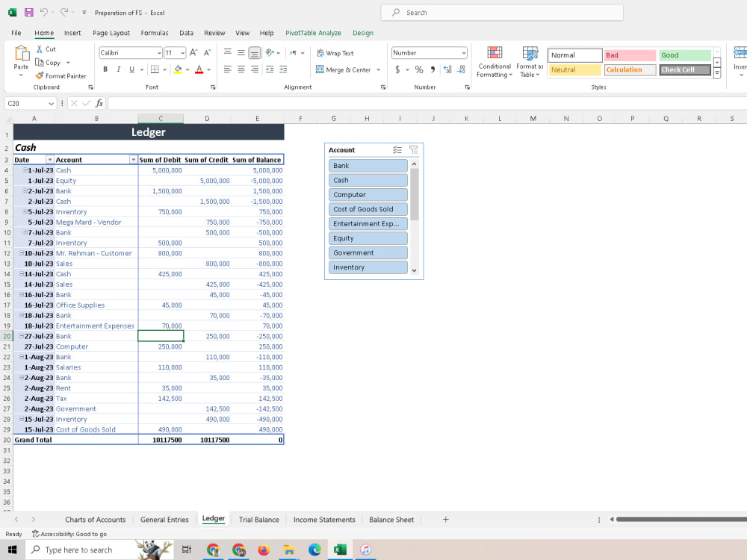Apply the fill color bucket
Screen dimensions: 747x560
(x=178, y=69)
